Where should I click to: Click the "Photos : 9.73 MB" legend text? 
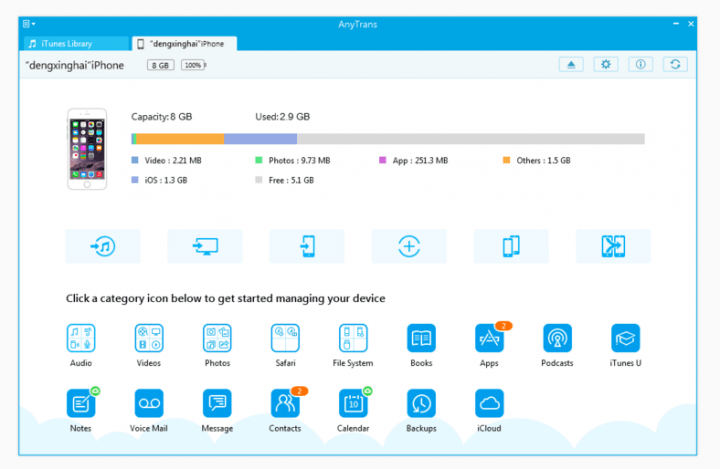click(299, 160)
